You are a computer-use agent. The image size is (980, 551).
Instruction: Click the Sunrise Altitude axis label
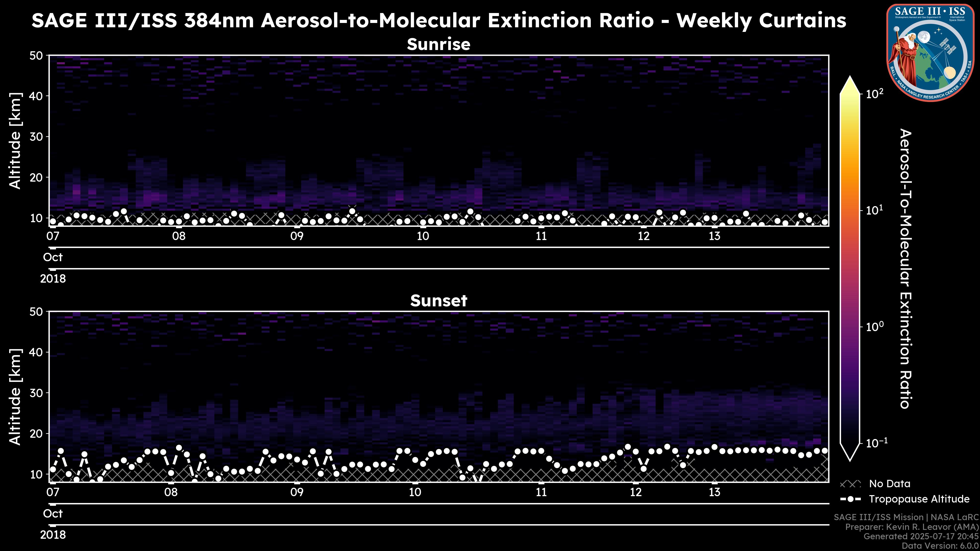click(x=15, y=141)
